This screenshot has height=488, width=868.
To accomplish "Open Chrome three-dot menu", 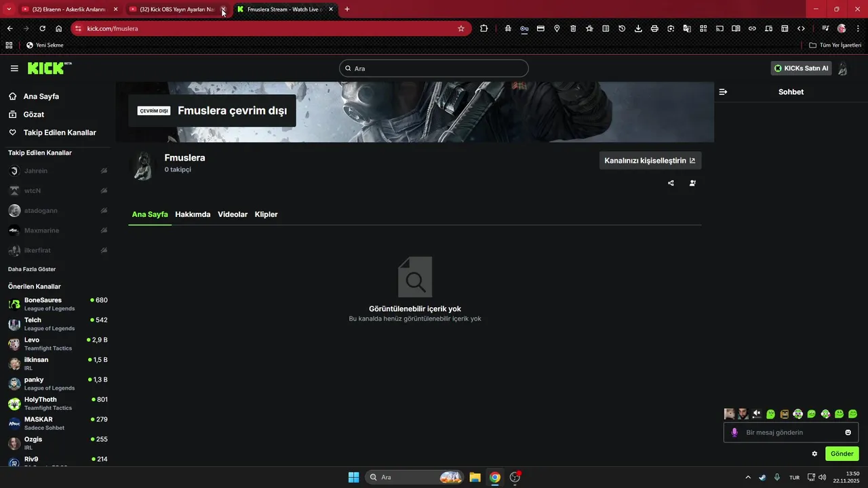I will coord(857,28).
